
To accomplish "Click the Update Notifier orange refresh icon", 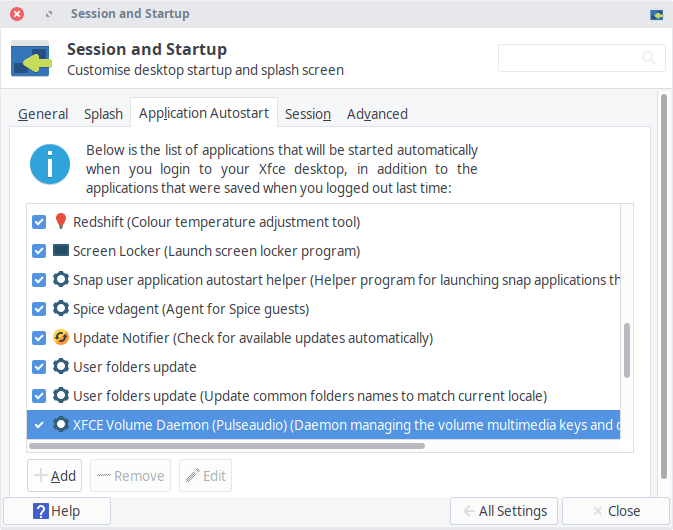I will 61,337.
